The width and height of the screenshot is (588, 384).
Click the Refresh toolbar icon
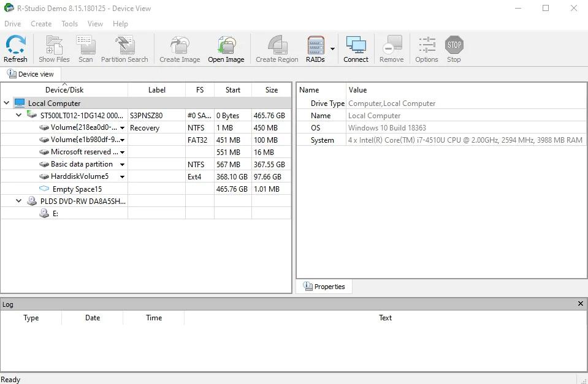(15, 45)
